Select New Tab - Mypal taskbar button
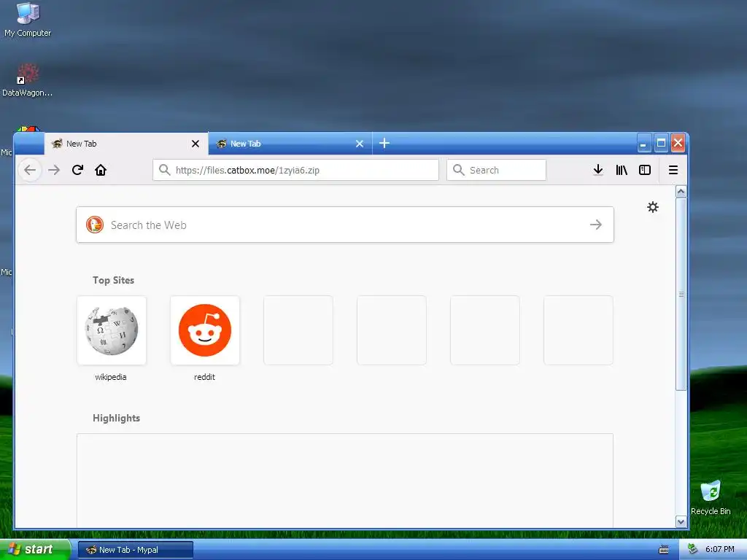Viewport: 747px width, 560px height. [x=136, y=550]
